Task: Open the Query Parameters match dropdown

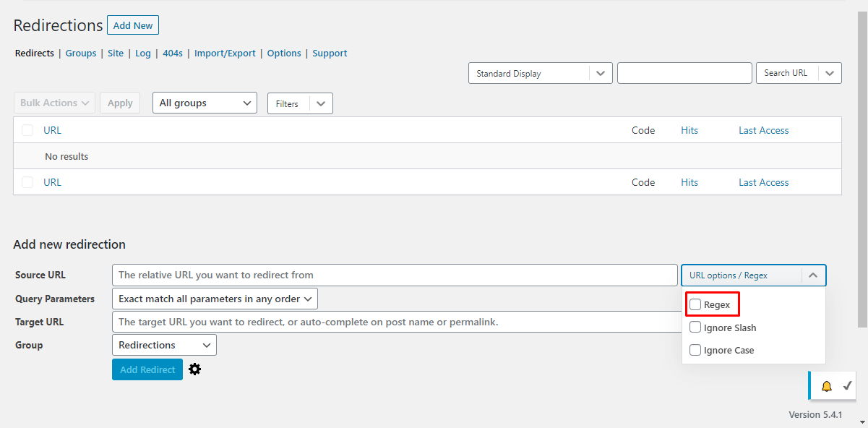Action: pos(215,299)
